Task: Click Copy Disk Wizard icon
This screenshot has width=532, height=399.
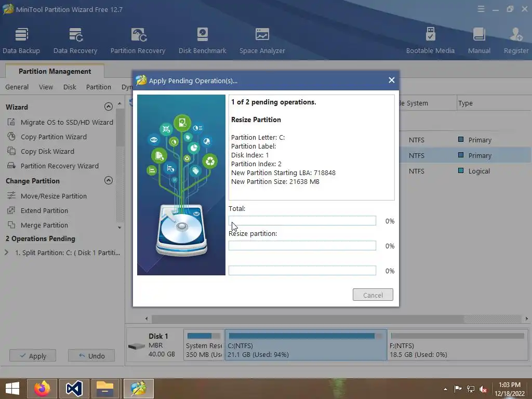Action: point(11,151)
